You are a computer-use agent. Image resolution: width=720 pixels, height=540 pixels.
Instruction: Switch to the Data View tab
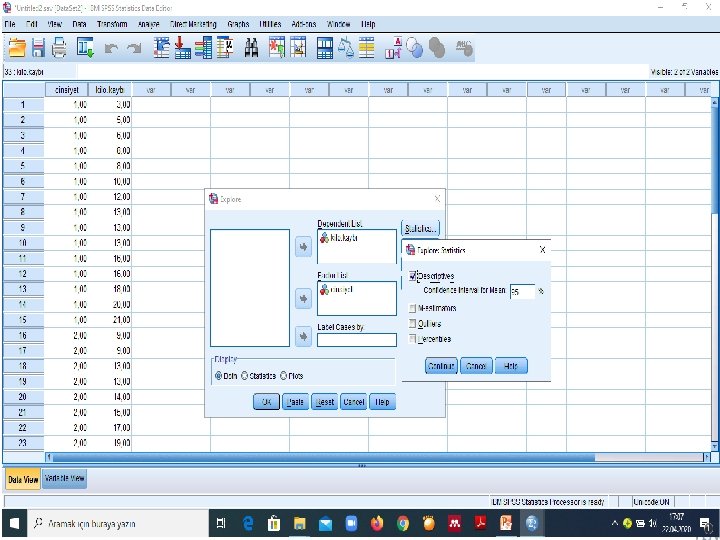23,479
